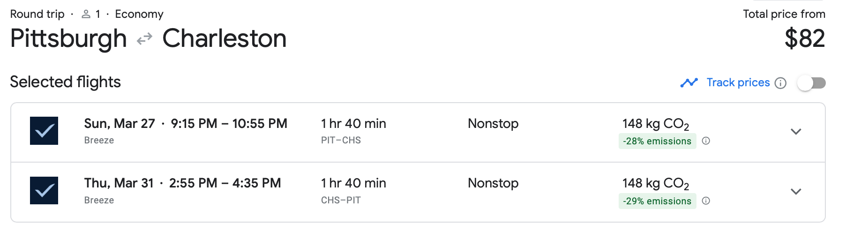Click the Track prices link text
This screenshot has width=868, height=239.
[x=738, y=83]
